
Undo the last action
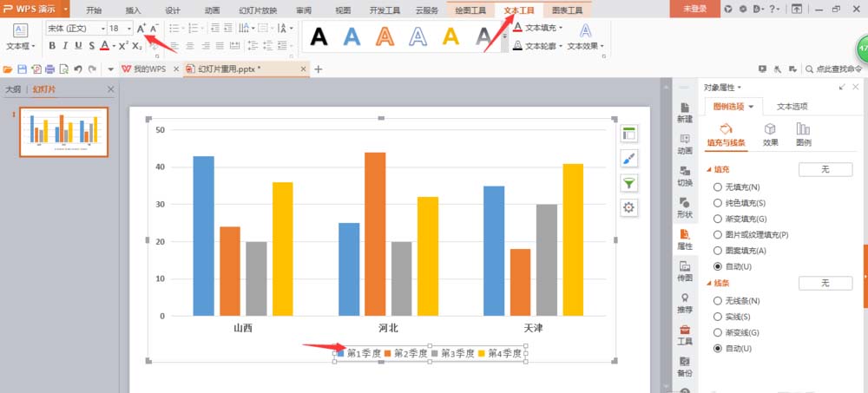pyautogui.click(x=78, y=69)
